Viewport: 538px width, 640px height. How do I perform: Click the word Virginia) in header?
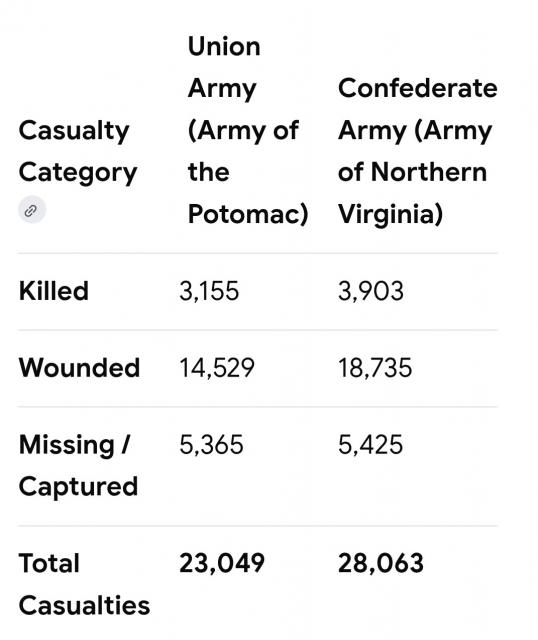pyautogui.click(x=390, y=214)
